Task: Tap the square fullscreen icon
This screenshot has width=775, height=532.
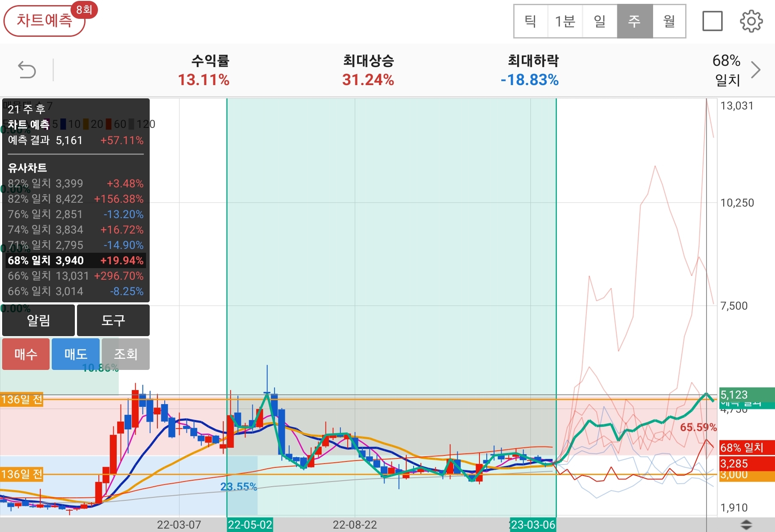Action: pyautogui.click(x=713, y=21)
